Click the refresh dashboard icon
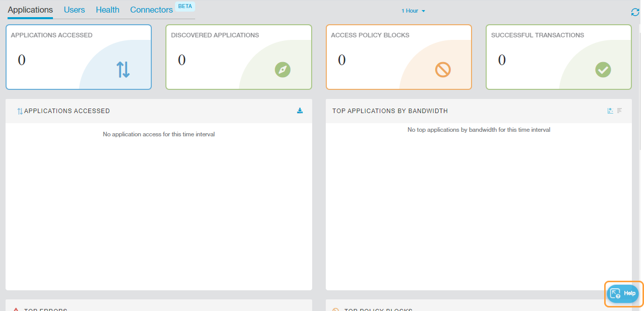644x311 pixels. click(x=635, y=12)
